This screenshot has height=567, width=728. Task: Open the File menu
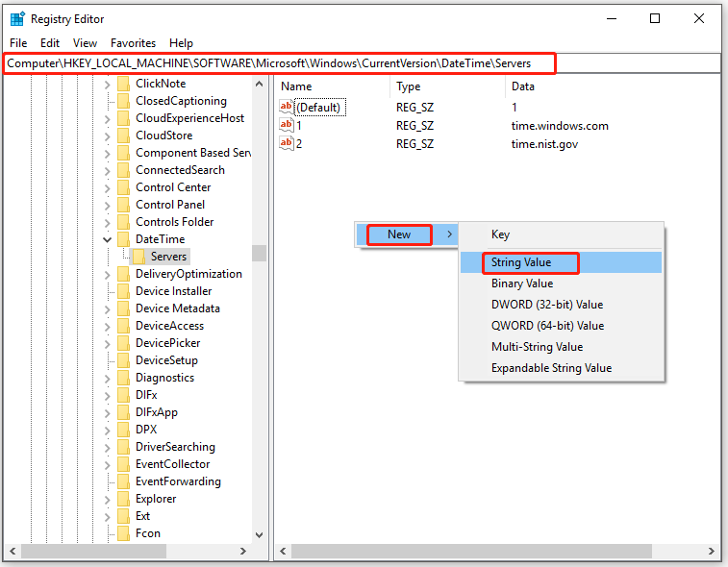[x=18, y=43]
